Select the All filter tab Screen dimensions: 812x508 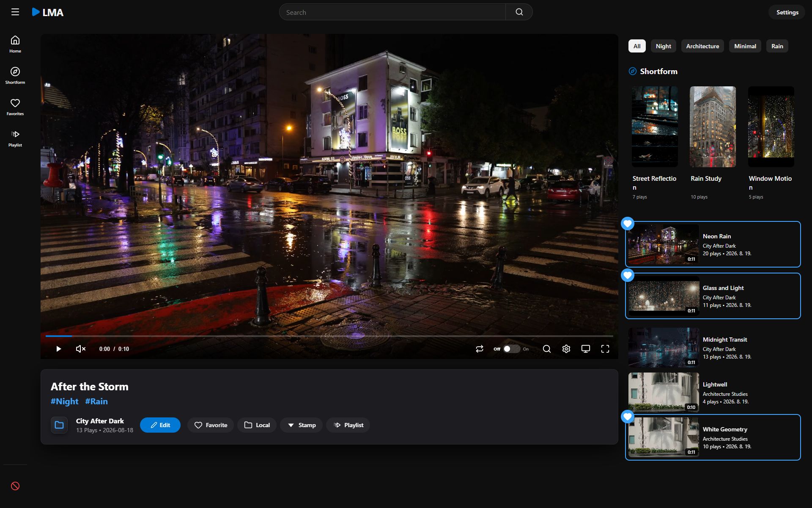tap(637, 46)
